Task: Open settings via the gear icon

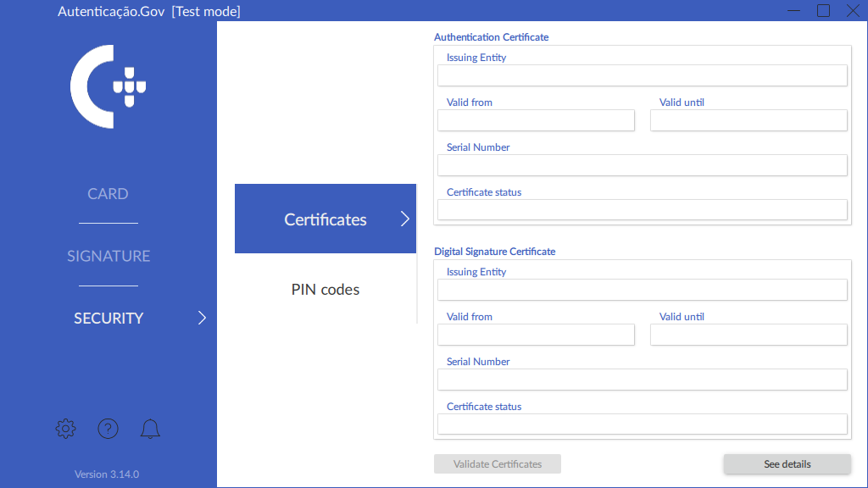Action: coord(65,429)
